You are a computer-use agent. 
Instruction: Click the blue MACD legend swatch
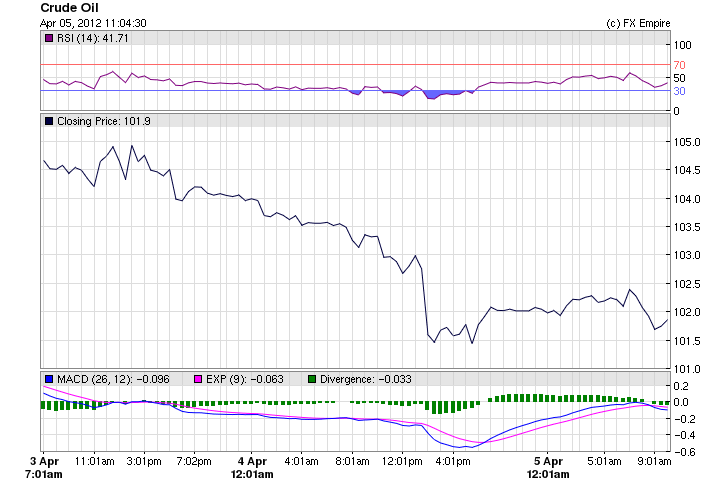49,379
